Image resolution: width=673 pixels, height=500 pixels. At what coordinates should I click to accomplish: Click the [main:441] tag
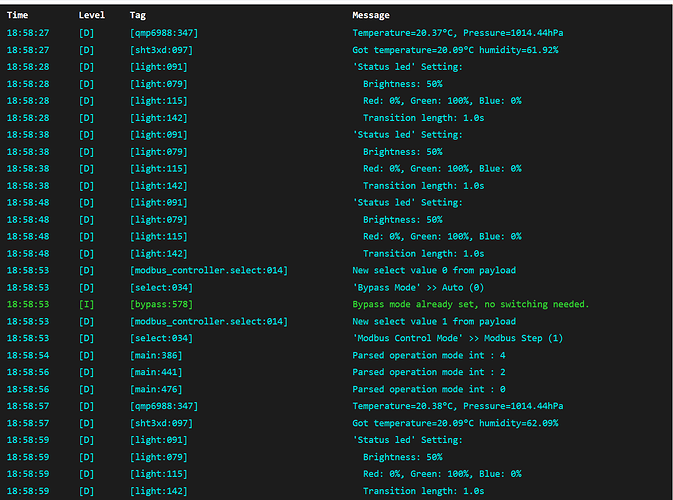coord(155,372)
